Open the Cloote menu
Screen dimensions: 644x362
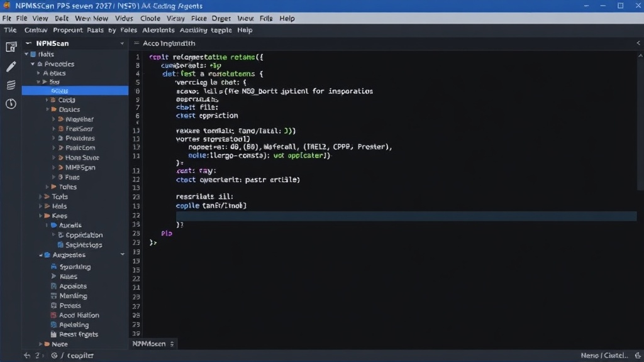[x=150, y=18]
